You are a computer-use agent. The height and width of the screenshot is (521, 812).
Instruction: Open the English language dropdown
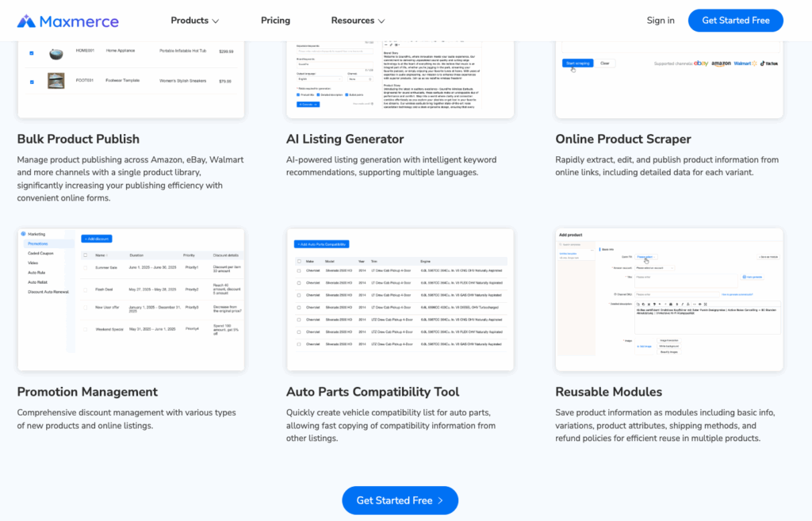[x=319, y=79]
